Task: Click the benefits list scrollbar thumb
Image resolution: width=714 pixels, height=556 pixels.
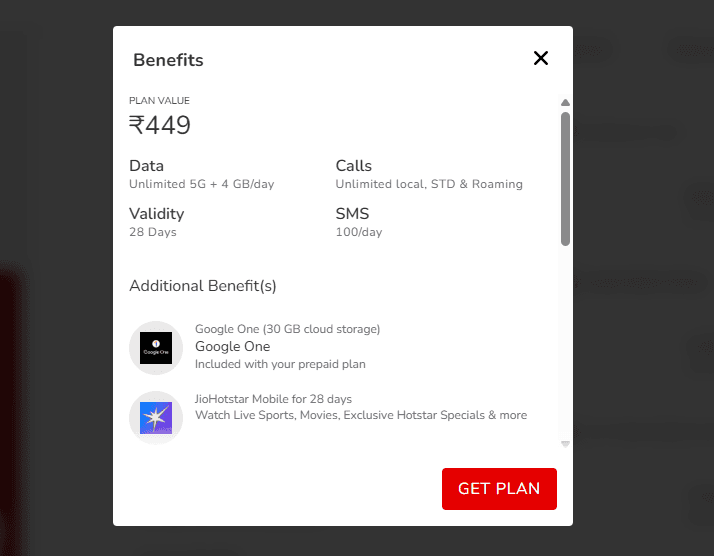Action: (565, 178)
